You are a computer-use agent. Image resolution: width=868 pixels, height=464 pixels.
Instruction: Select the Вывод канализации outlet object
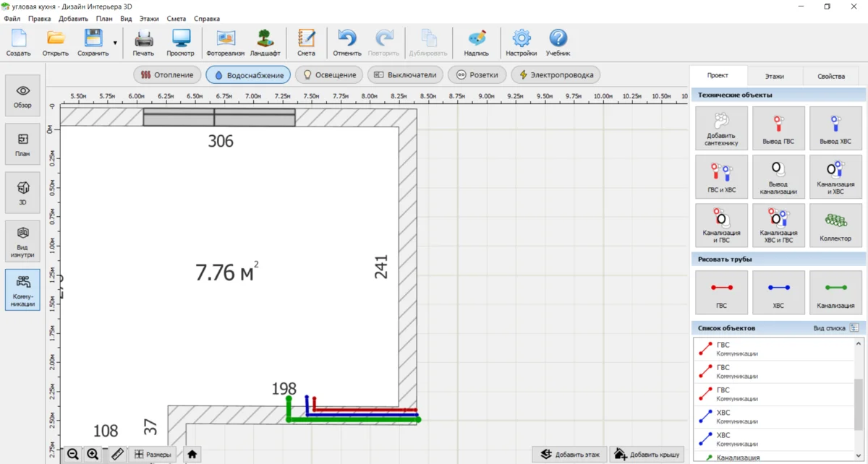778,177
